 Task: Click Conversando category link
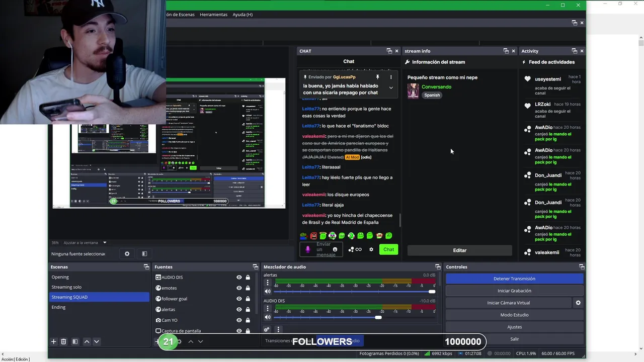click(436, 87)
